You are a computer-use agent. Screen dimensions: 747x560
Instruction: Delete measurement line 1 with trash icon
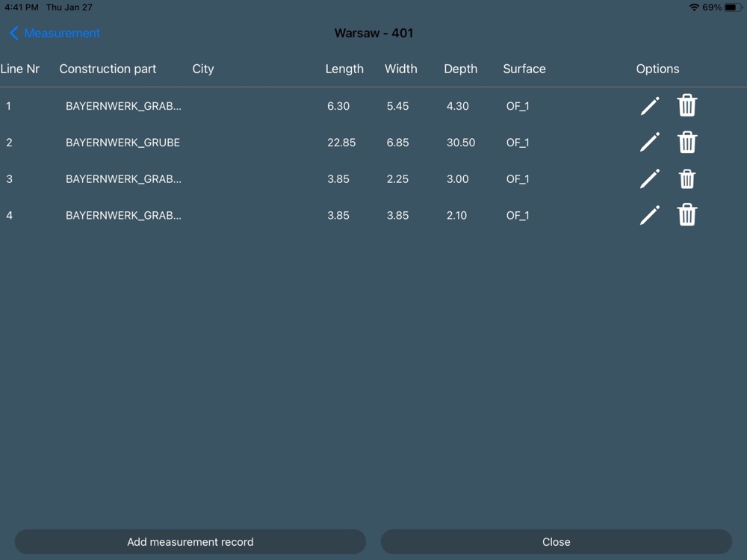tap(687, 106)
